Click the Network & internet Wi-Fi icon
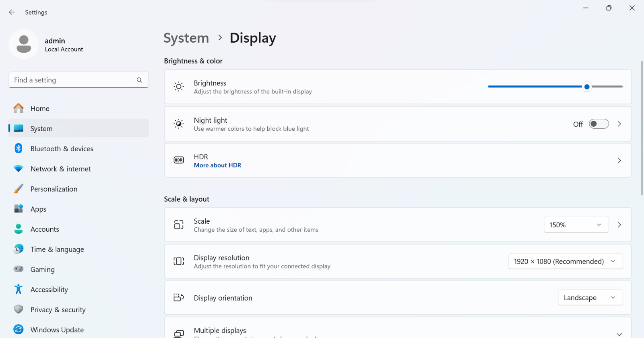644x338 pixels. (19, 169)
